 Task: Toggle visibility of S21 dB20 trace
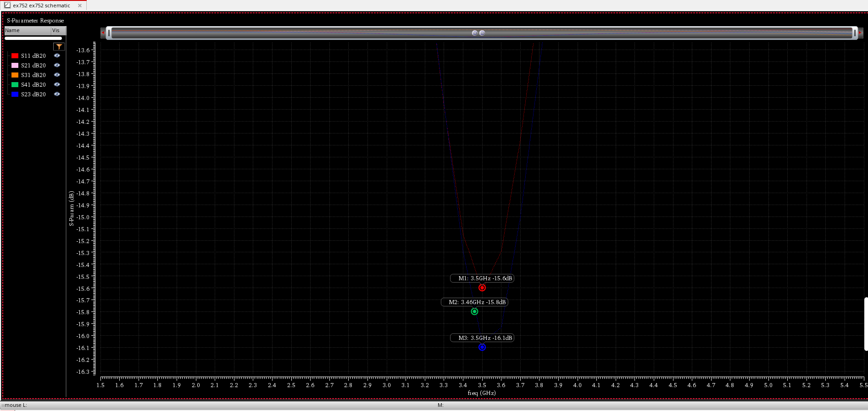(x=57, y=65)
